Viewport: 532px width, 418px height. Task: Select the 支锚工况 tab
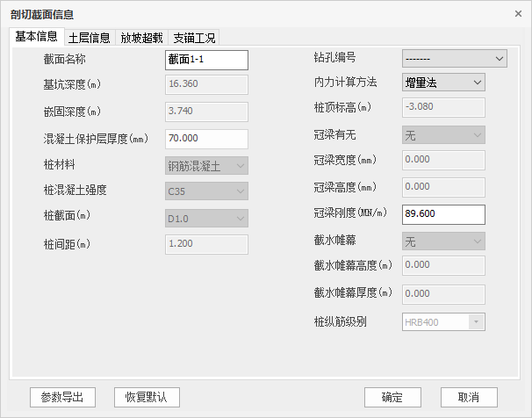point(194,37)
